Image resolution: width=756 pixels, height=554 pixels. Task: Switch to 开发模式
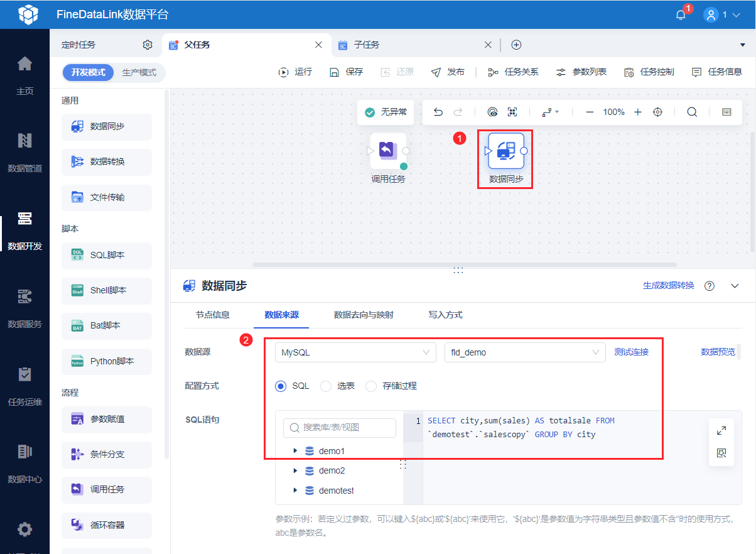pos(88,72)
